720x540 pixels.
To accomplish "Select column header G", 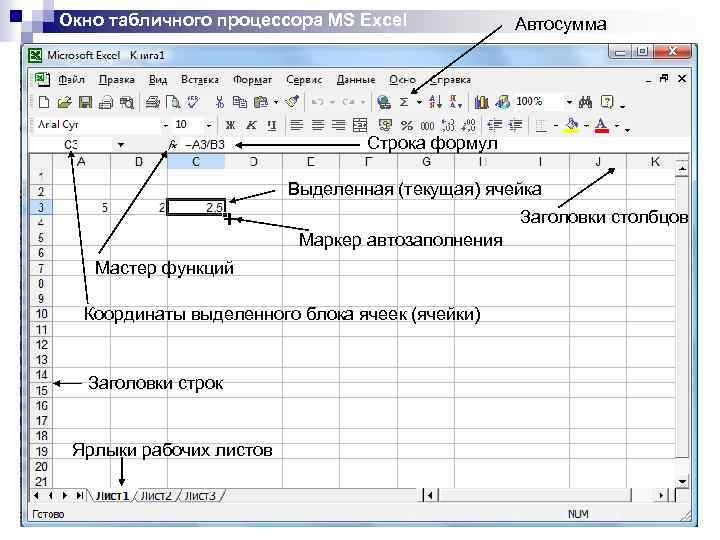I will 426,162.
